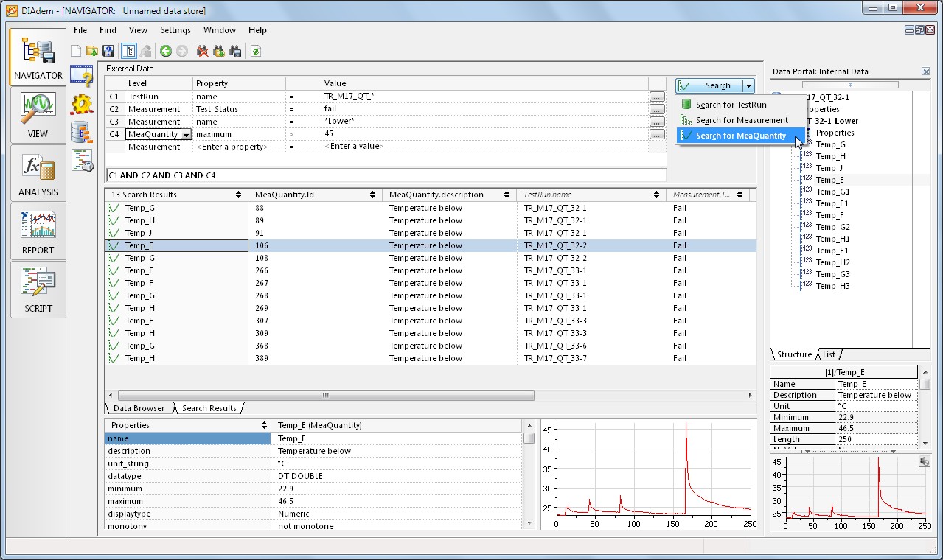
Task: Choose Search for MeaQuantity
Action: click(x=740, y=136)
